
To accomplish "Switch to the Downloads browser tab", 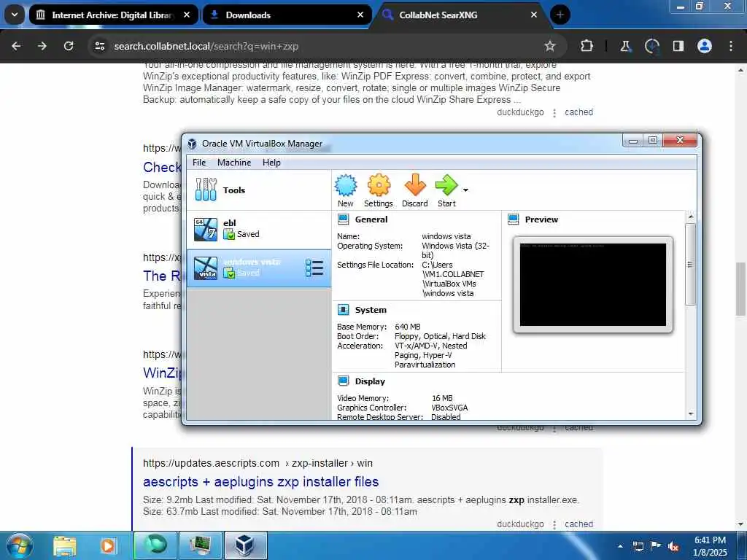I will [x=287, y=15].
